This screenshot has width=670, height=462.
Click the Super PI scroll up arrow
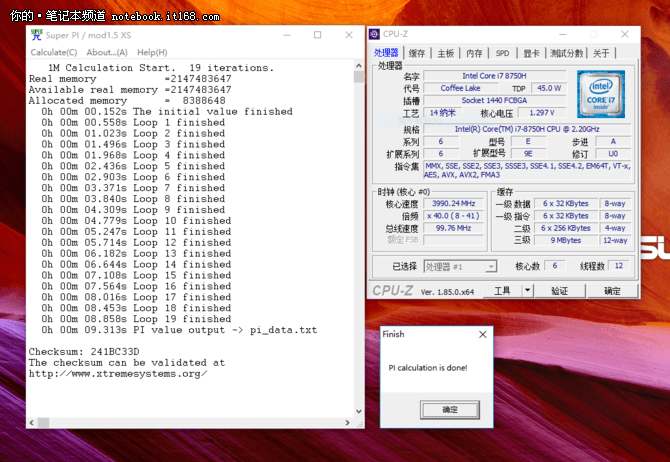[x=359, y=66]
